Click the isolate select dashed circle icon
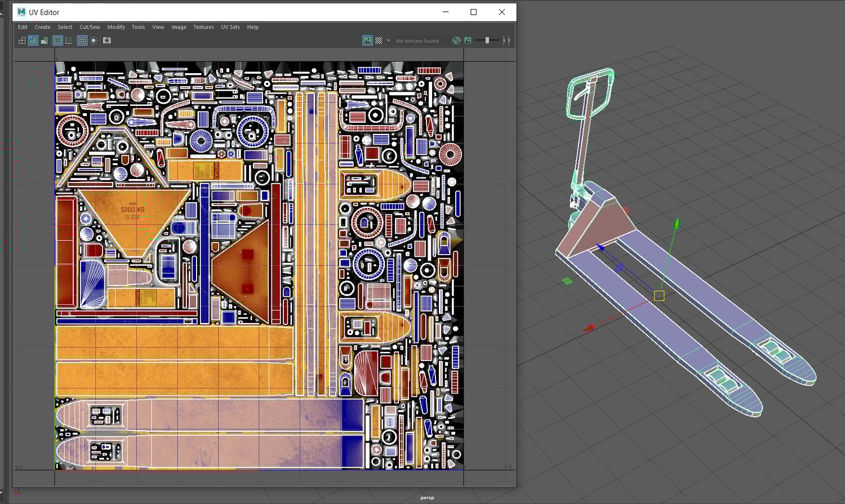The height and width of the screenshot is (504, 845). (94, 41)
